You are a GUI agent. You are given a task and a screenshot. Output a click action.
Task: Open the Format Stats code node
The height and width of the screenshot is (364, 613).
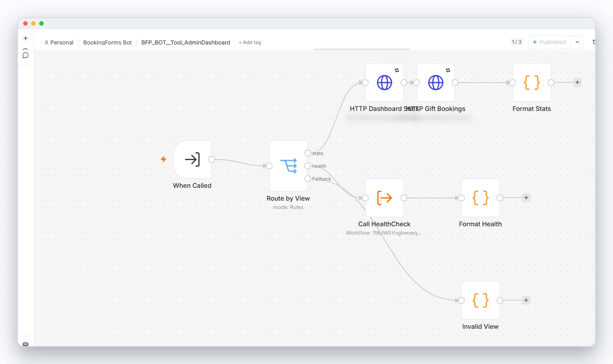point(532,82)
